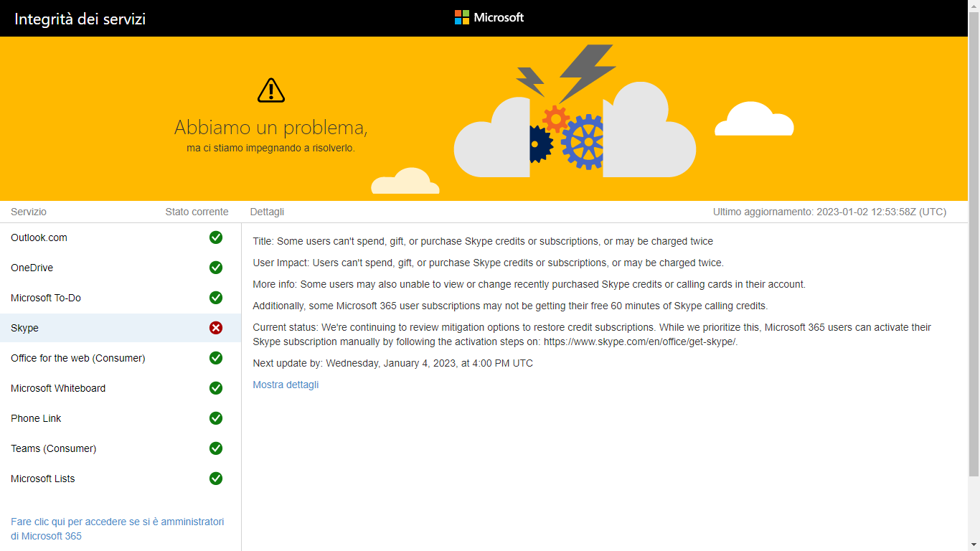Select Teams (Consumer) in list
Screen dimensions: 980x551
pyautogui.click(x=121, y=448)
